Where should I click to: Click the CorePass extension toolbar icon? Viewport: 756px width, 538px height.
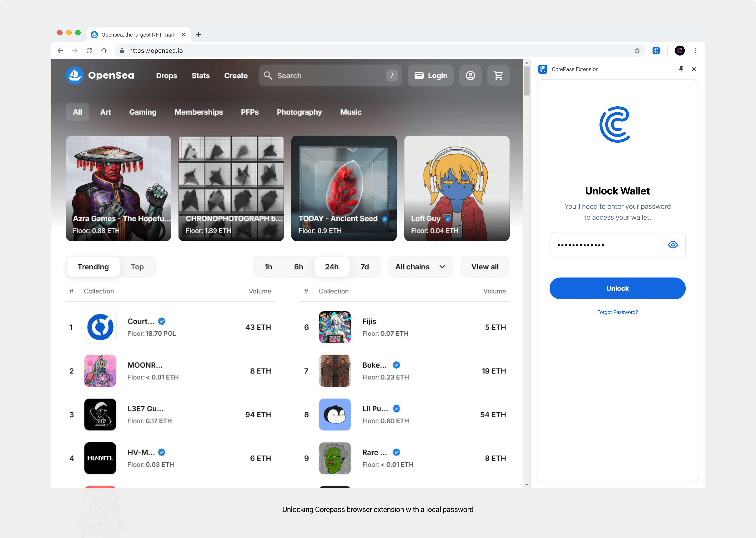(656, 50)
